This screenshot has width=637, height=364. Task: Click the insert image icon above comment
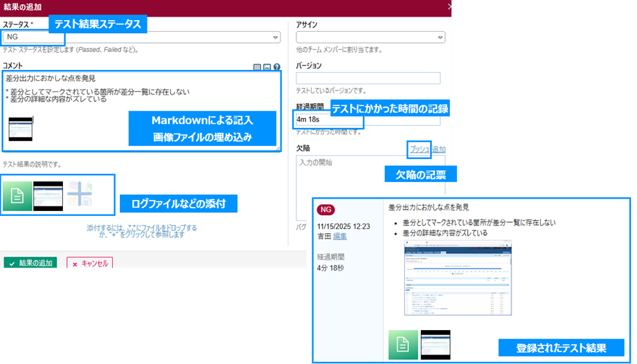pos(267,67)
